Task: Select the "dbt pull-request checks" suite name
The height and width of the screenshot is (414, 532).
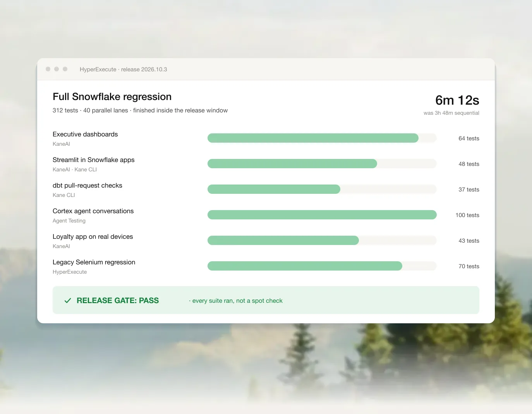Action: [x=88, y=185]
